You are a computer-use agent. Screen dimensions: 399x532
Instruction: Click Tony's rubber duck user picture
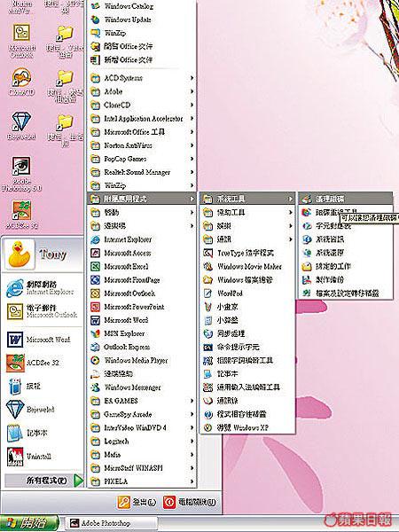click(20, 254)
